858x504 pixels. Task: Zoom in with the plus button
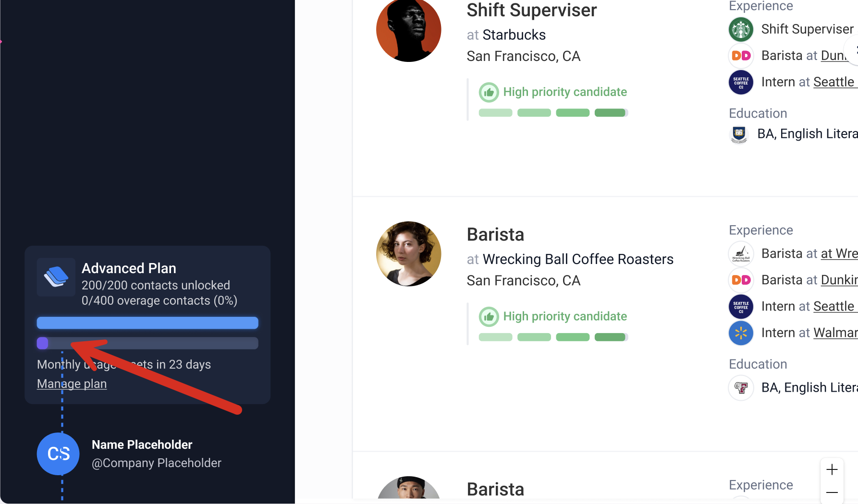pos(832,469)
